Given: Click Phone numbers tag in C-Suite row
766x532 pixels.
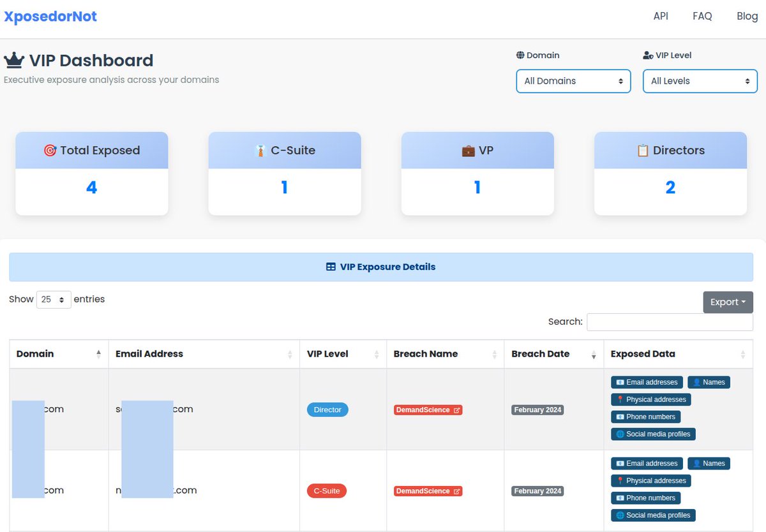Looking at the screenshot, I should tap(645, 498).
